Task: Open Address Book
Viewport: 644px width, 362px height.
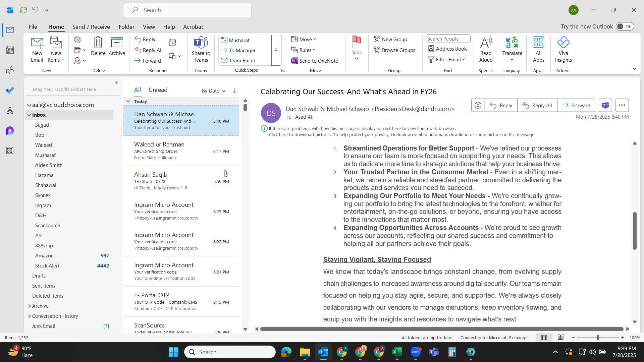Action: coord(447,49)
